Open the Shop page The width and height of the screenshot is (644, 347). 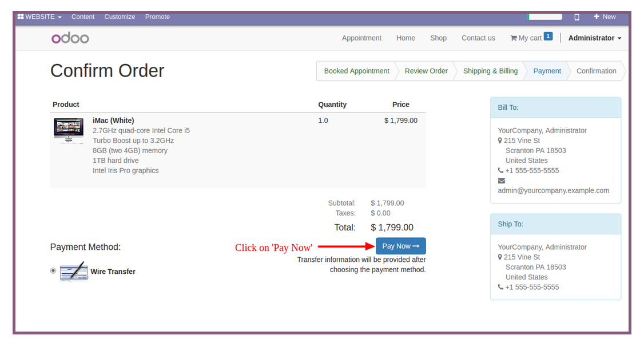438,38
